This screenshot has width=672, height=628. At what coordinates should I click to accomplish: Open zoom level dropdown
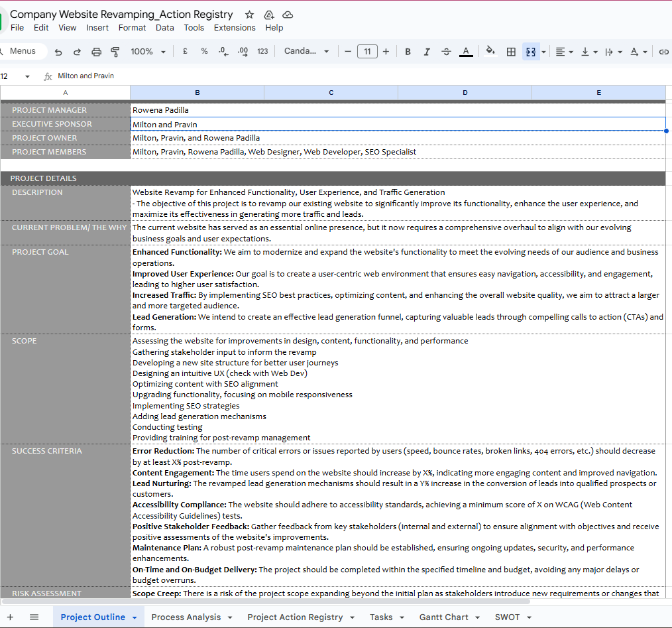148,52
